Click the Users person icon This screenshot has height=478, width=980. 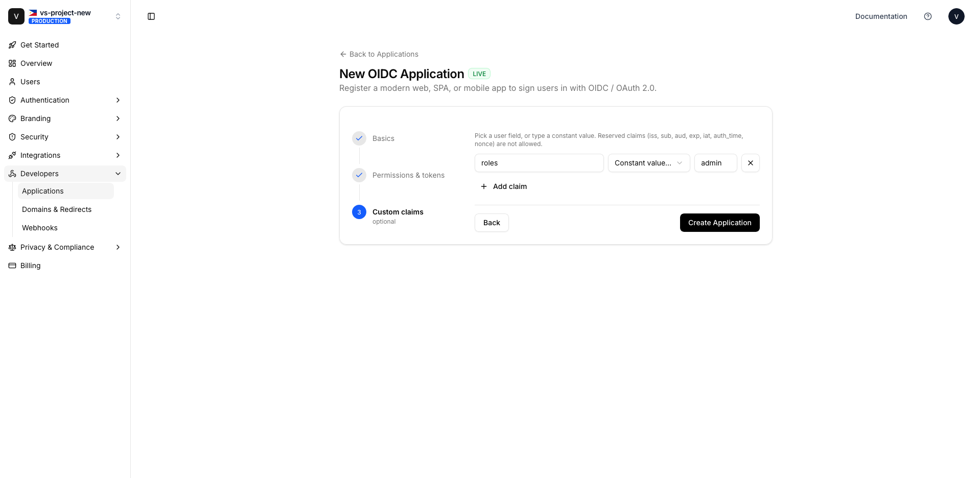(12, 82)
